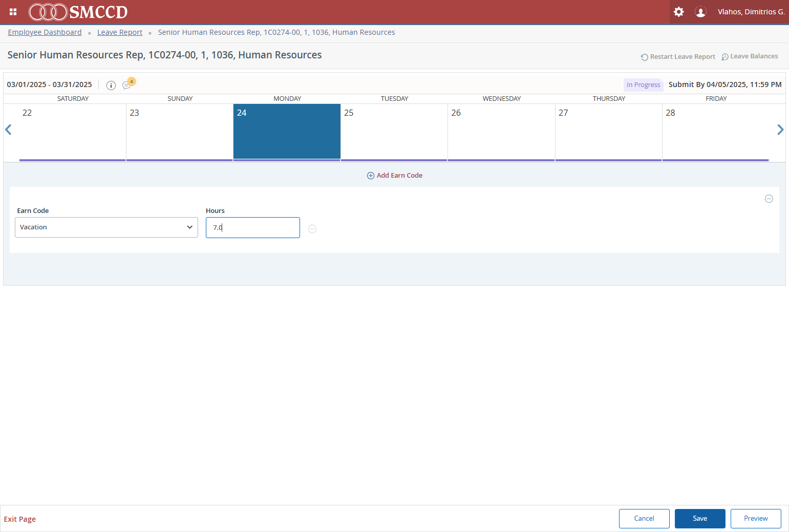Go to the next week arrow
Screen dimensions: 789x532
click(780, 130)
